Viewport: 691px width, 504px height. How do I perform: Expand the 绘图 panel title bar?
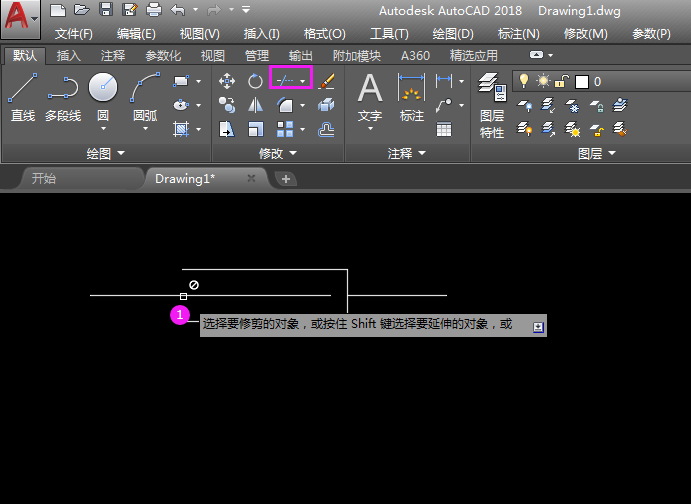point(106,153)
